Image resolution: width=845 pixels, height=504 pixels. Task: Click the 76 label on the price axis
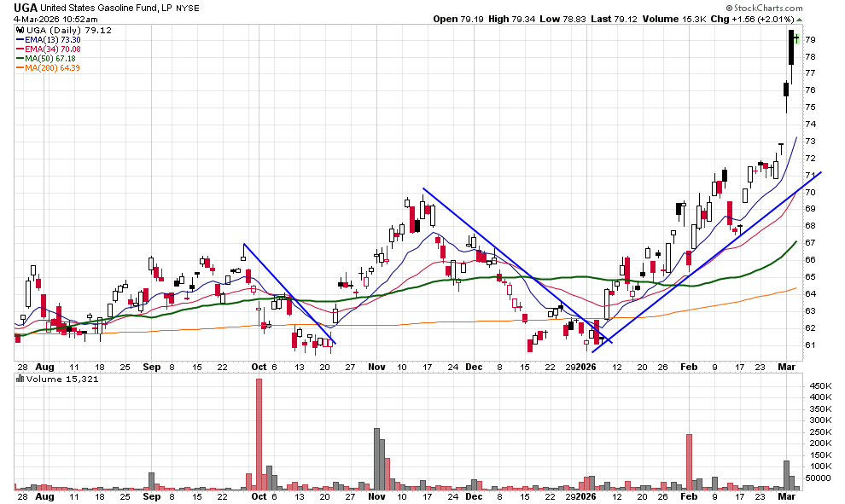pos(811,90)
